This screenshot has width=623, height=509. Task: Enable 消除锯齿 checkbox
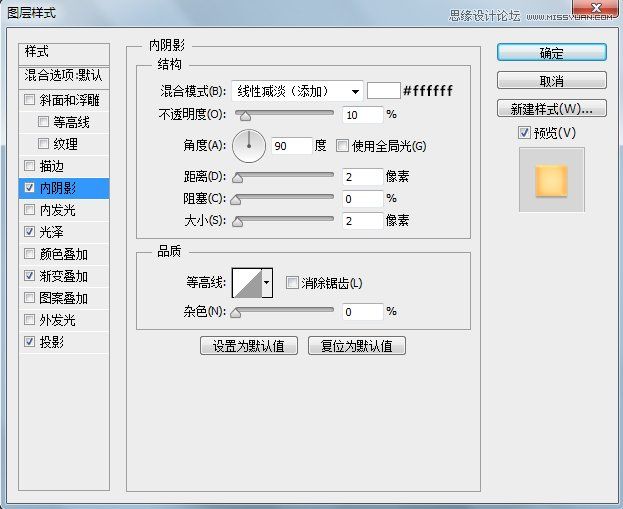tap(292, 283)
